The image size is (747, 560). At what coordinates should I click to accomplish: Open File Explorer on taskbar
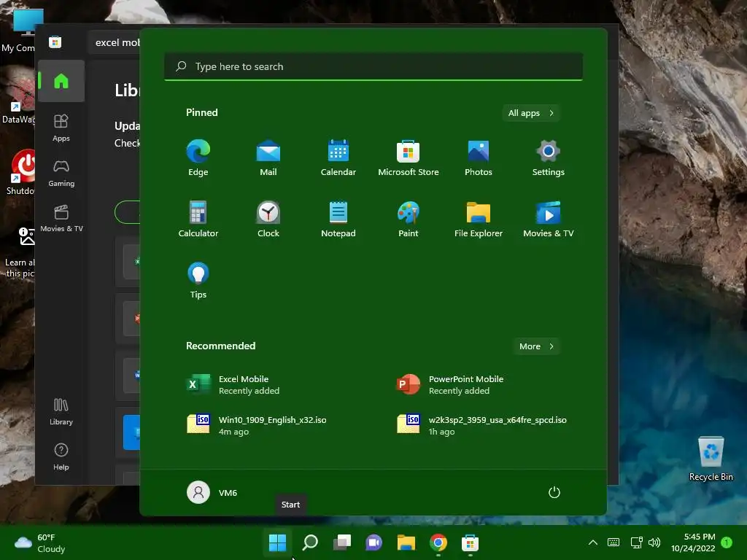pyautogui.click(x=406, y=542)
